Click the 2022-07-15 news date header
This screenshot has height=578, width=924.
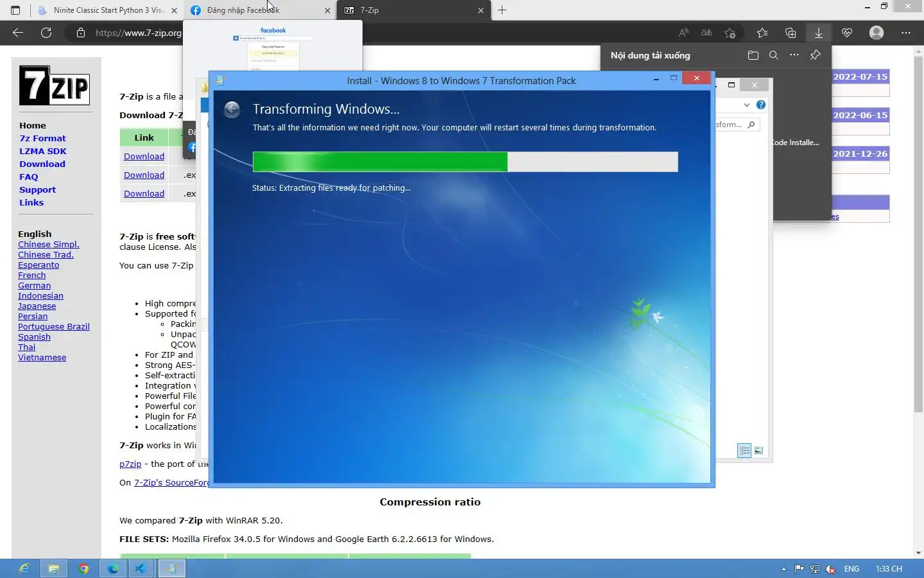pos(860,76)
